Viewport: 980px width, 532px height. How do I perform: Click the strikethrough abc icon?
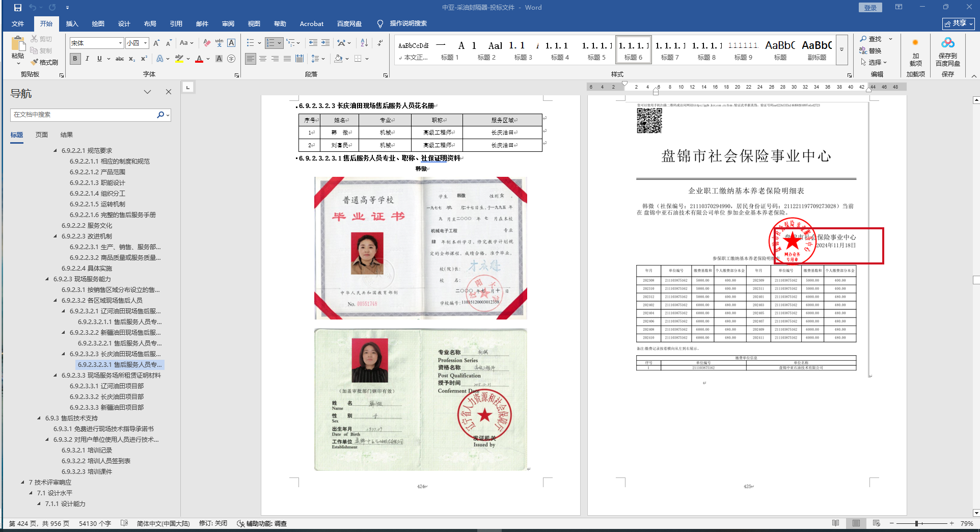click(120, 59)
